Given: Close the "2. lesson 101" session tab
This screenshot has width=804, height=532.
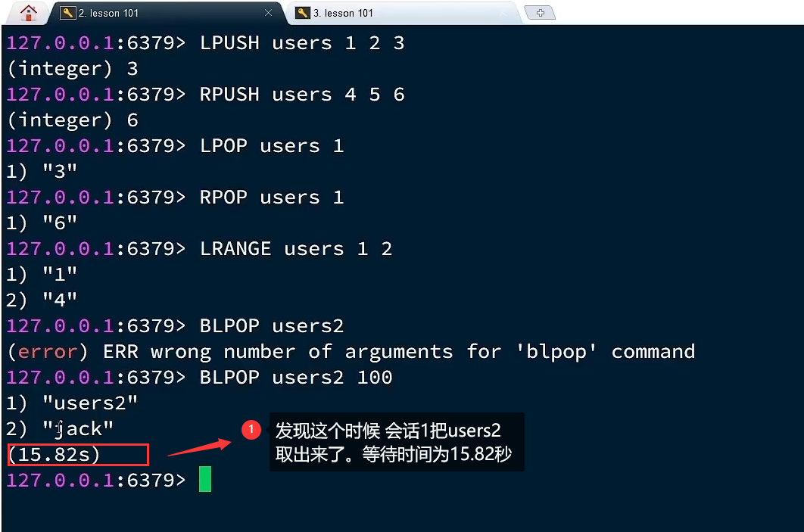Looking at the screenshot, I should point(268,13).
